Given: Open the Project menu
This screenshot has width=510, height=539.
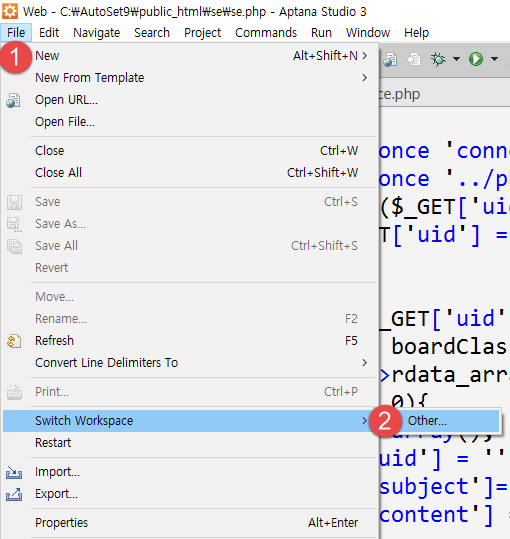Looking at the screenshot, I should click(202, 33).
